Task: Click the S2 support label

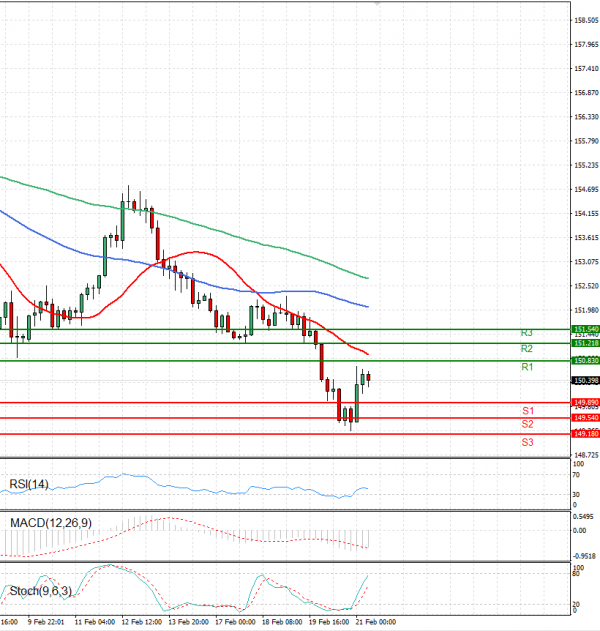Action: coord(527,424)
